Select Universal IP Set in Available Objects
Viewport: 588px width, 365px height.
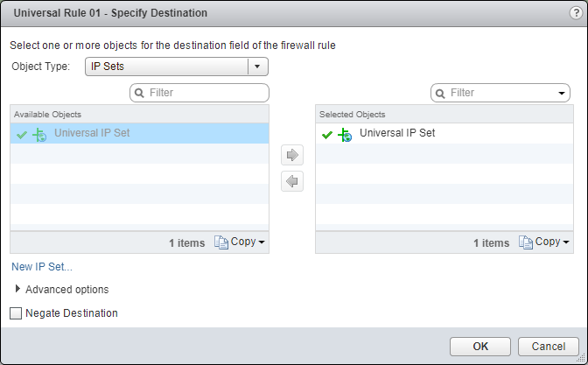[92, 134]
